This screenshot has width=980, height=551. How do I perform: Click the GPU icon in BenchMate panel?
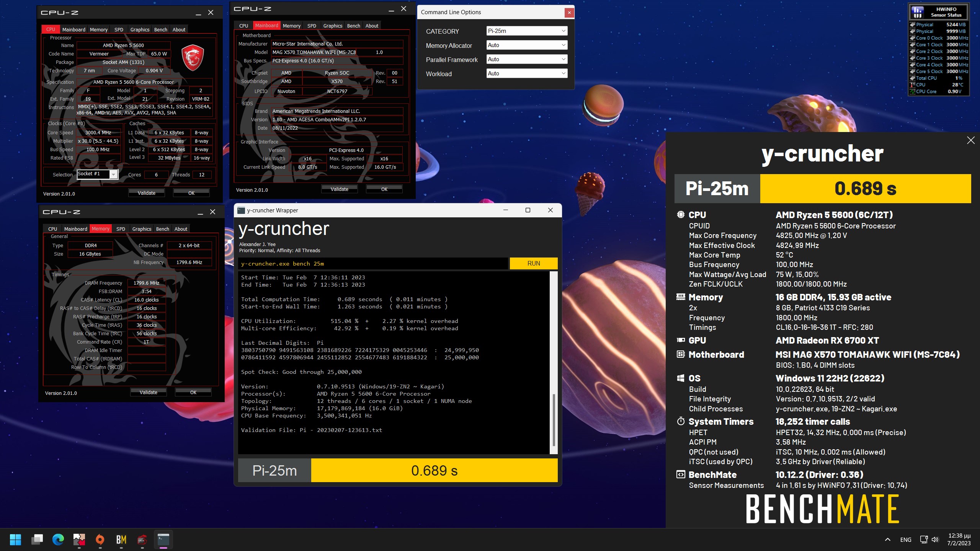click(x=681, y=340)
